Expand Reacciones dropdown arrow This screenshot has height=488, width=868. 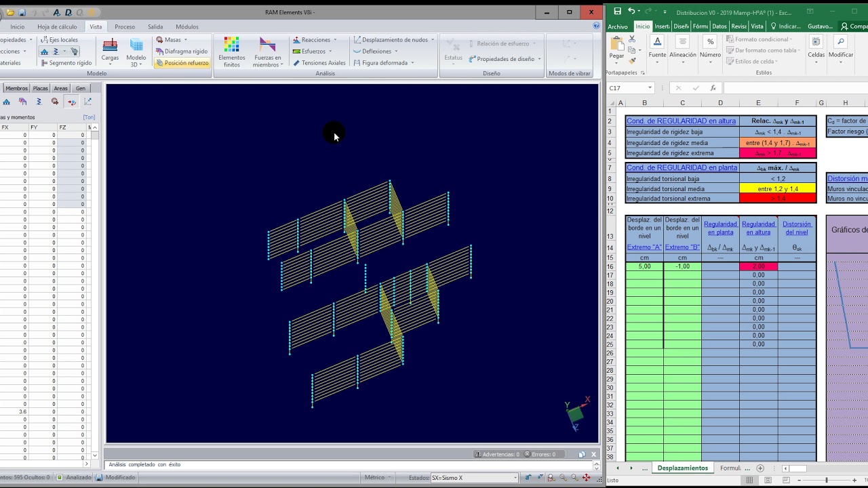[x=334, y=40]
